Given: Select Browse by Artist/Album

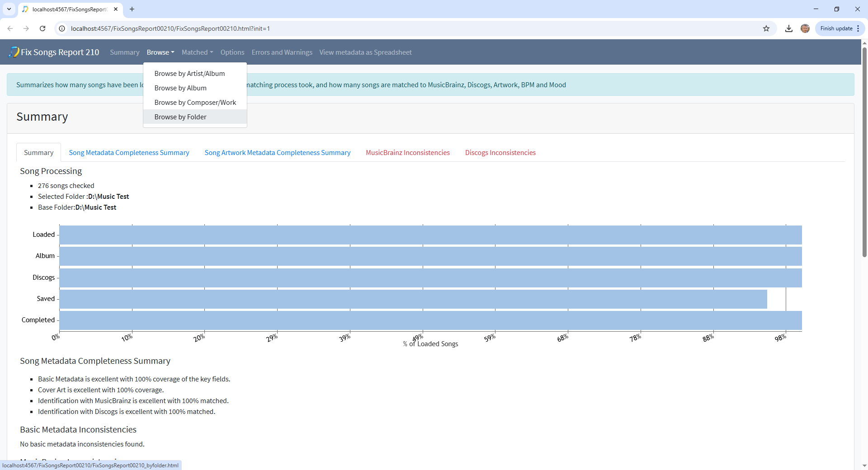Looking at the screenshot, I should click(x=189, y=74).
